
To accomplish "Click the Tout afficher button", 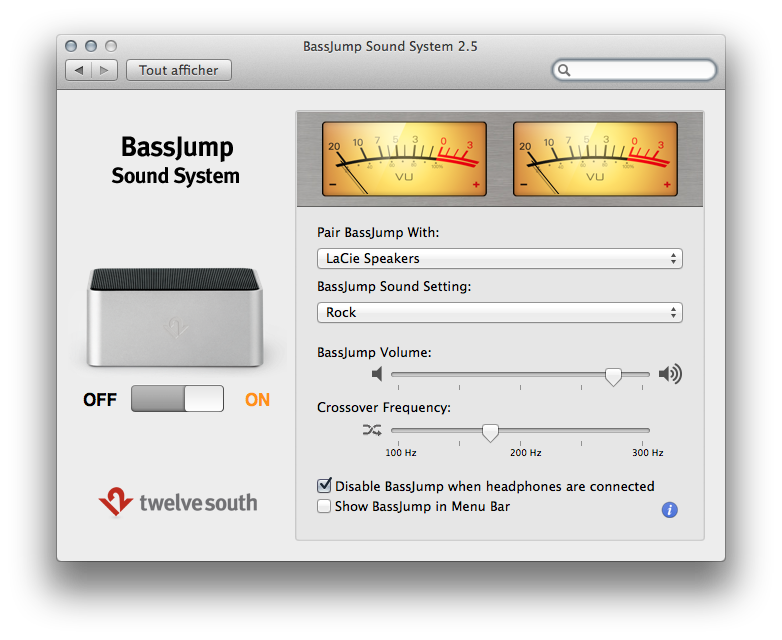I will coord(179,70).
